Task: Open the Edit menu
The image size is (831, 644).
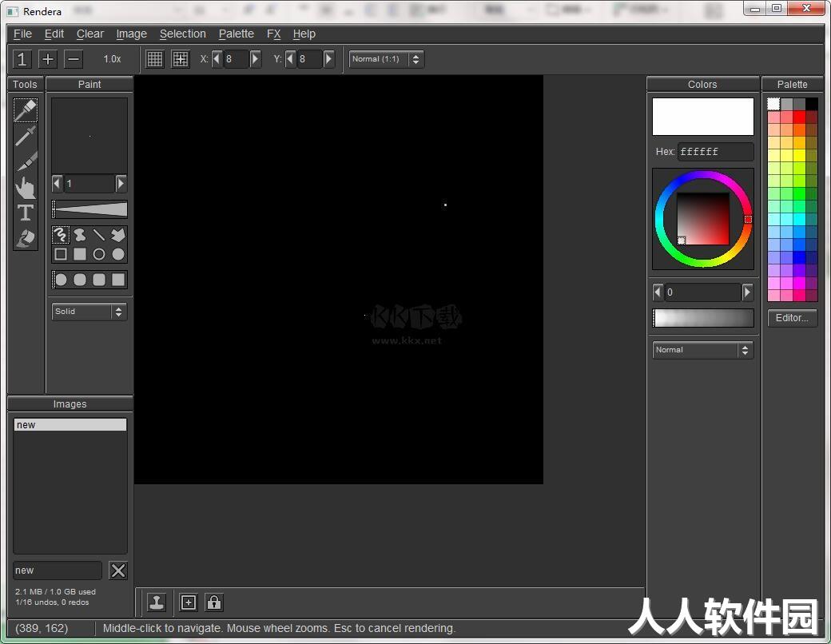Action: click(x=54, y=34)
